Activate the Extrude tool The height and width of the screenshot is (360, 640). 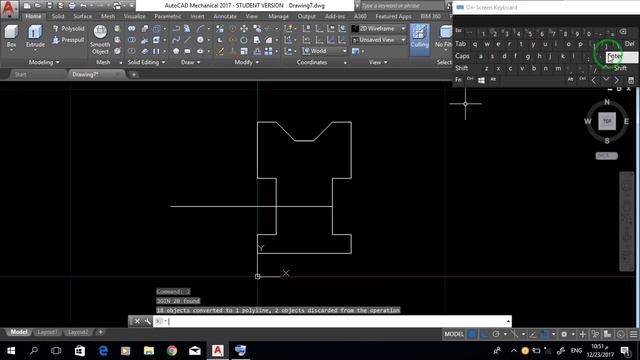click(35, 36)
